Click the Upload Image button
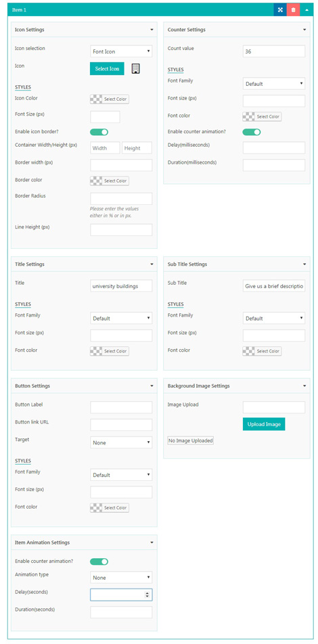Viewport: 318px width, 644px height. tap(264, 424)
